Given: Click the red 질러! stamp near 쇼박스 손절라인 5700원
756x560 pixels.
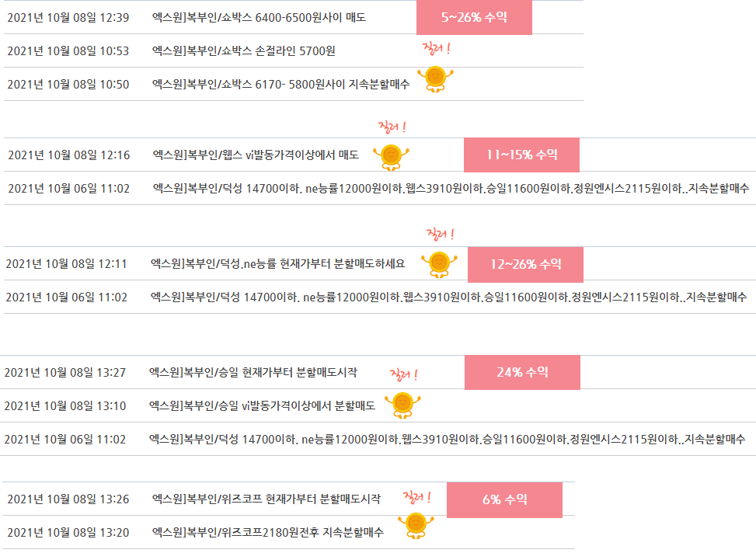Looking at the screenshot, I should click(437, 48).
